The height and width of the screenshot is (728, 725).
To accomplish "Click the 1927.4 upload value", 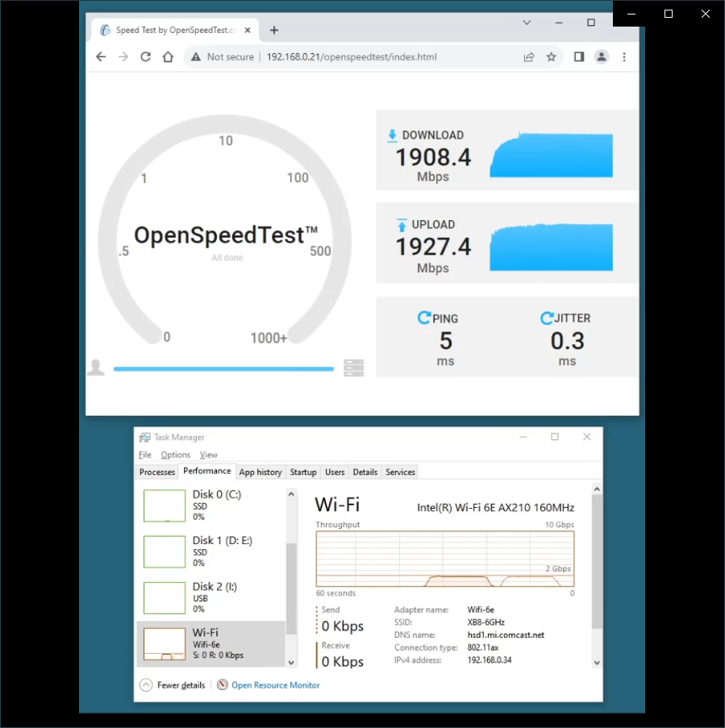I will (433, 247).
